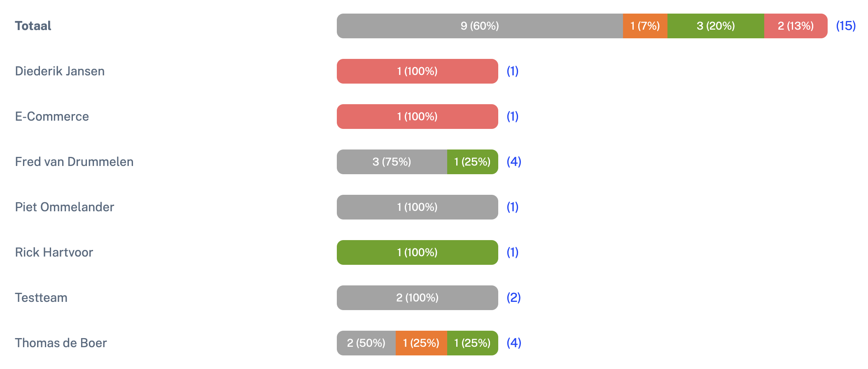Viewport: 868px width, 369px height.
Task: Select Fred van Drummelen's green 1 (25%) segment
Action: click(473, 162)
